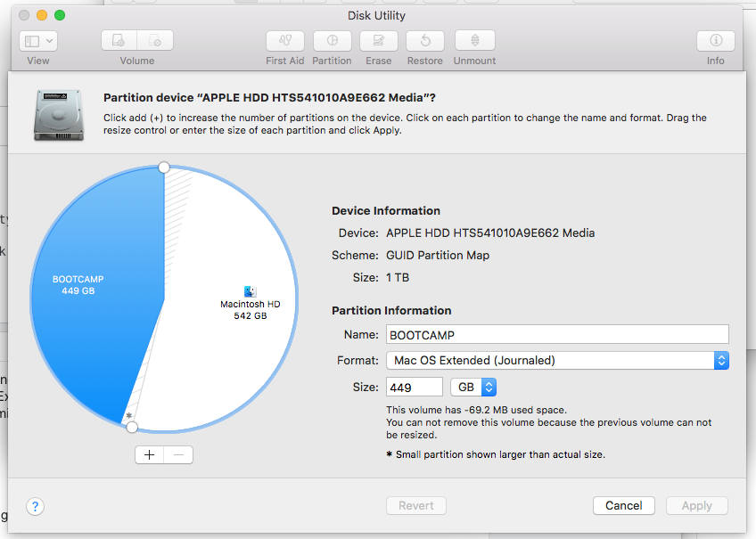This screenshot has width=756, height=539.
Task: Click 'This volume has -69.2 MB used space.'
Action: tap(476, 410)
